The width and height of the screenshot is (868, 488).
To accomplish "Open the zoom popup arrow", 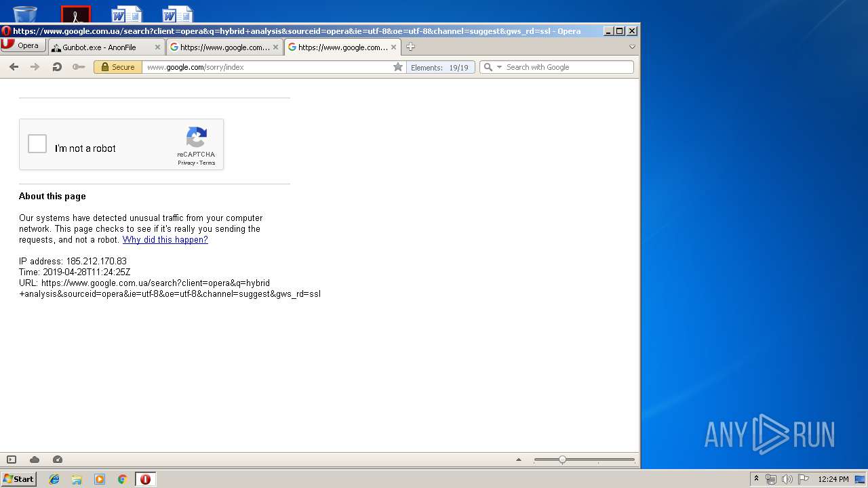I will coord(519,460).
